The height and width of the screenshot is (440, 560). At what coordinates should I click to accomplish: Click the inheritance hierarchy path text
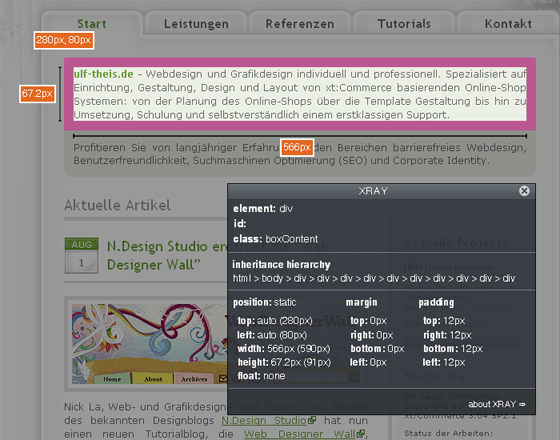[374, 278]
